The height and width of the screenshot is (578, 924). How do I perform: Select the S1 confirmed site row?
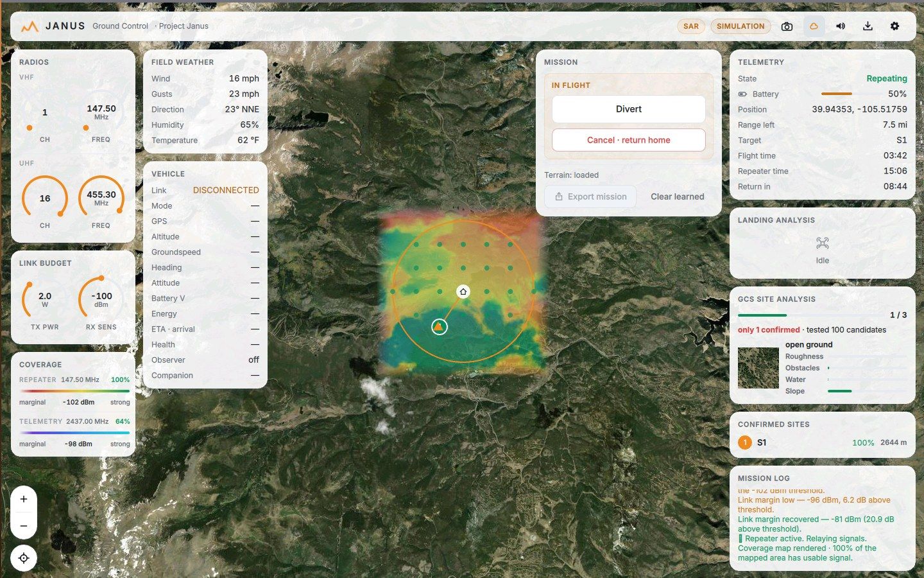[823, 442]
